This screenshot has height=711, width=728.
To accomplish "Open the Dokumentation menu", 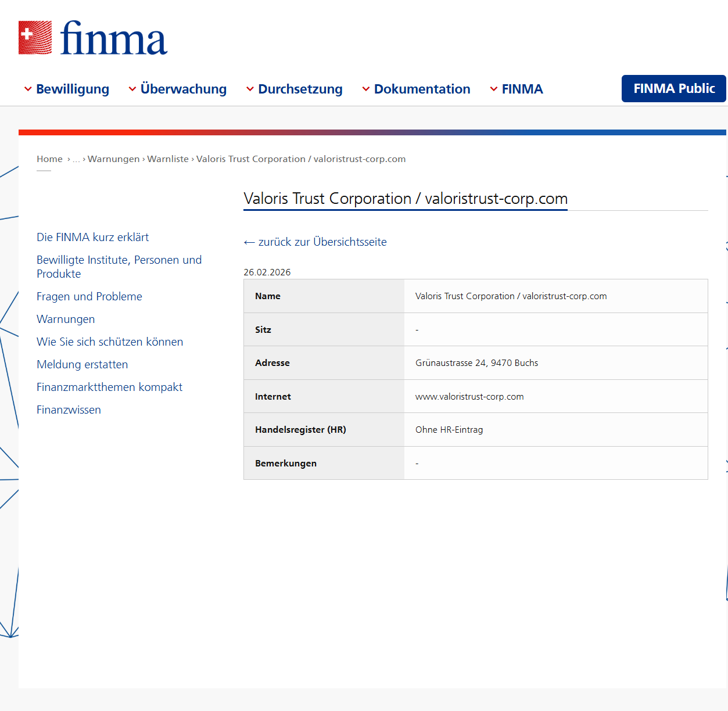I will [422, 89].
